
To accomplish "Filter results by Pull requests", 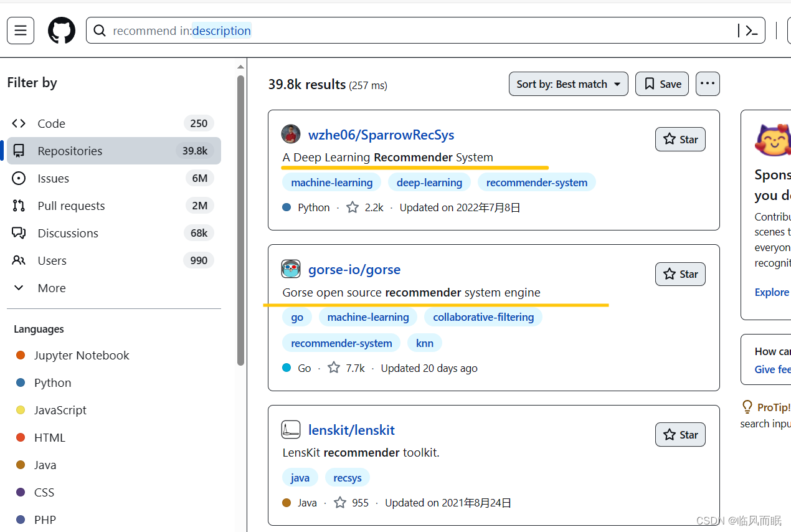I will tap(113, 206).
